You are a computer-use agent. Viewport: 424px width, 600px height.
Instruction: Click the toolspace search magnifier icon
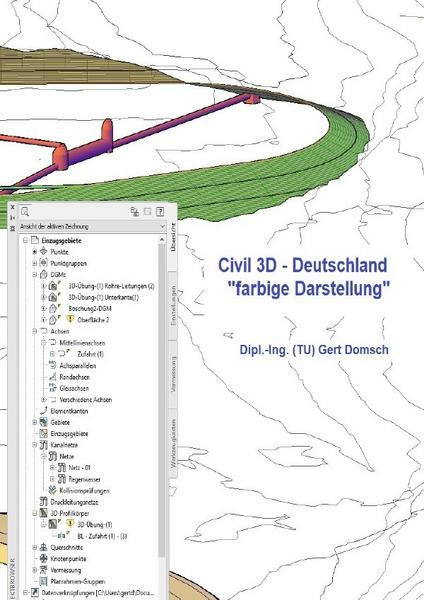point(25,211)
